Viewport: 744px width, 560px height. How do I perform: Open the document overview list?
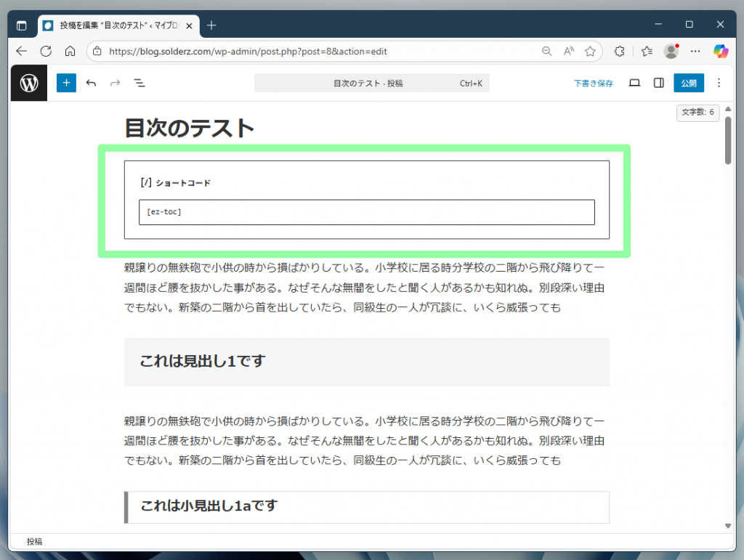139,83
